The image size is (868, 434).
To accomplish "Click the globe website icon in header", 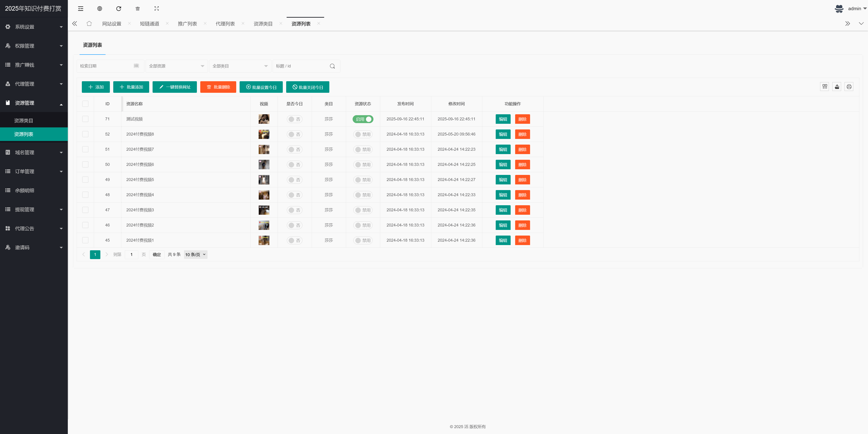I will click(99, 8).
